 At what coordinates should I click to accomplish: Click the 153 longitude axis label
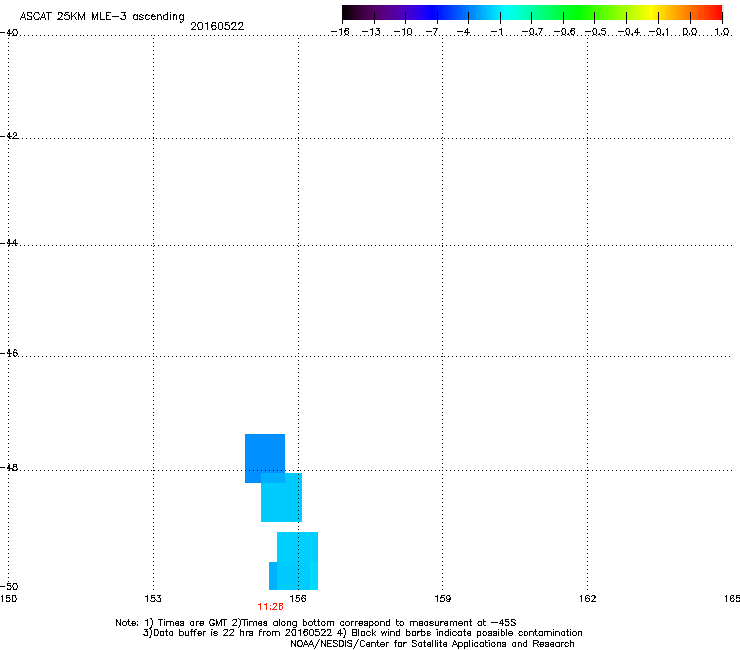click(153, 599)
